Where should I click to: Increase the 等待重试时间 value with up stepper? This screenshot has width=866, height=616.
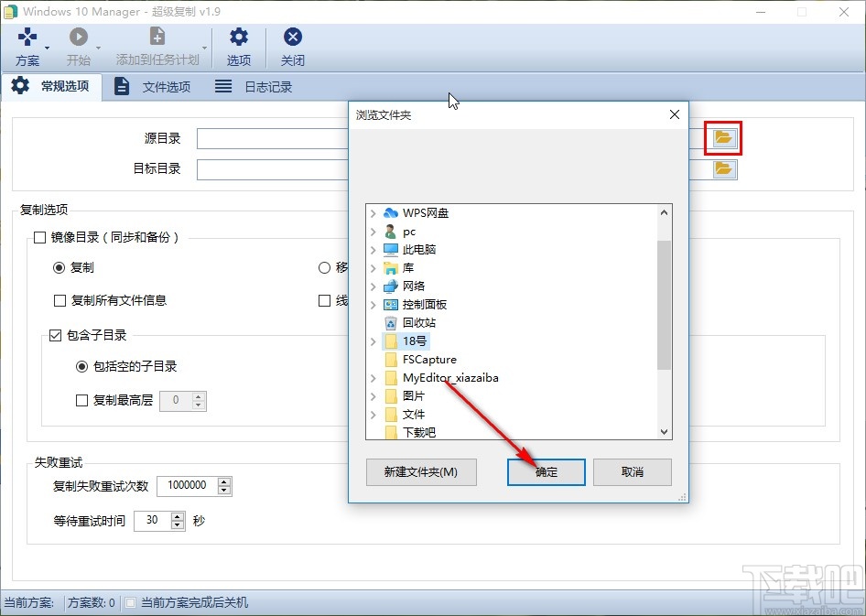[x=177, y=515]
